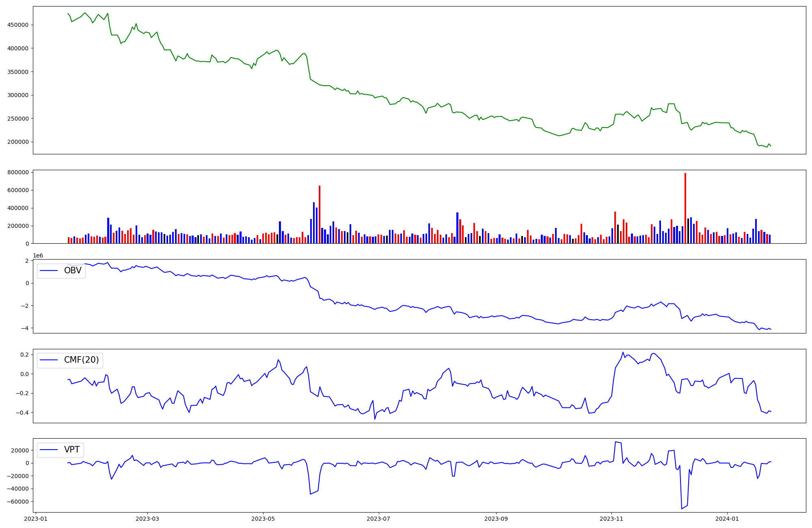
Task: Click the tallest red volume bar
Action: [685, 207]
